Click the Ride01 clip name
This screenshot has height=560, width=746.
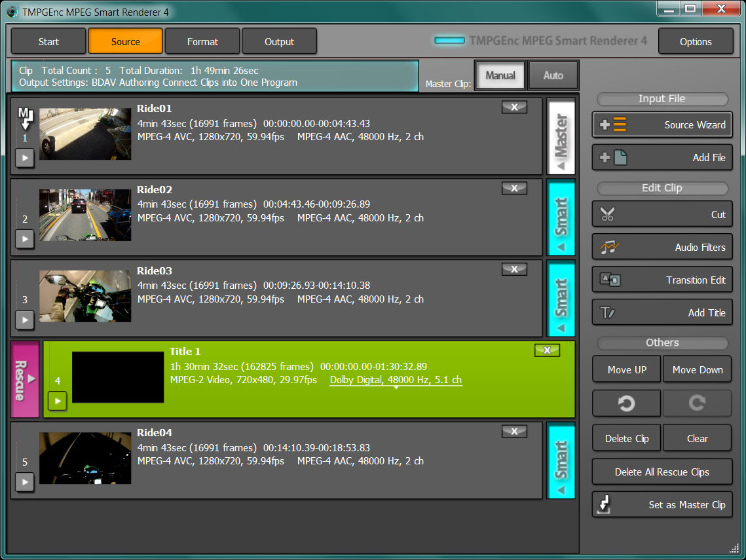tap(154, 109)
